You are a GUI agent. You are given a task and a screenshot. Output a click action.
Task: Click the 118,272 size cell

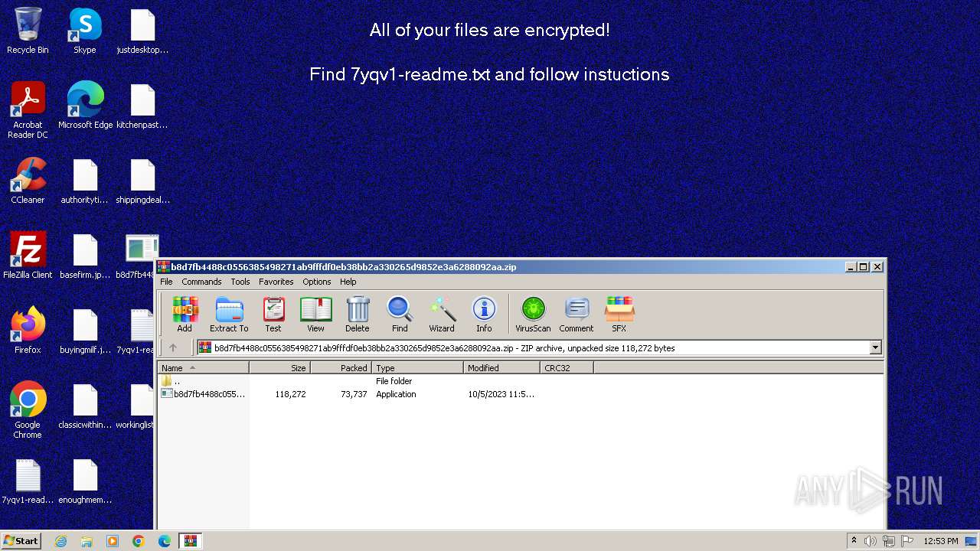coord(290,394)
